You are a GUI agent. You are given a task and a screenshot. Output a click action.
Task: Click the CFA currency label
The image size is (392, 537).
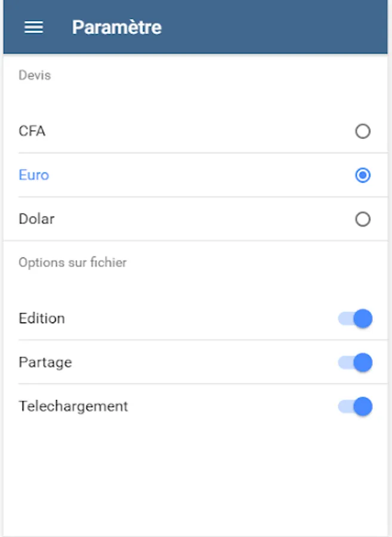coord(32,131)
